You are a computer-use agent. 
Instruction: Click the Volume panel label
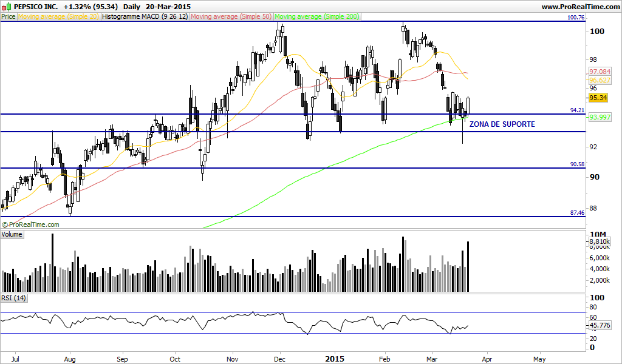12,235
